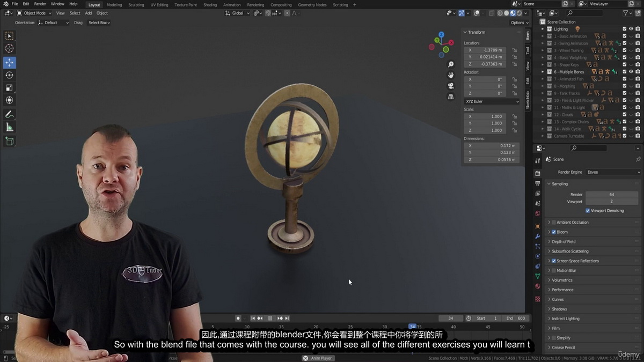Toggle camera view icon in viewport

pyautogui.click(x=451, y=86)
